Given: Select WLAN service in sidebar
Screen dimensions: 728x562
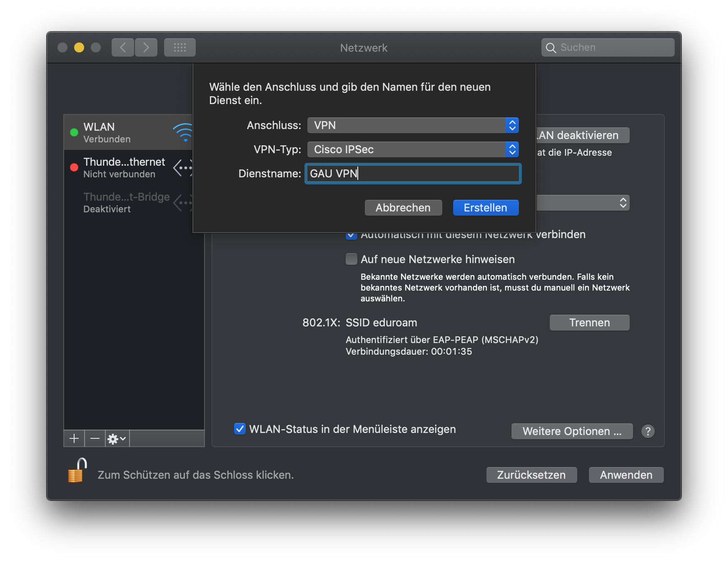Looking at the screenshot, I should [128, 132].
